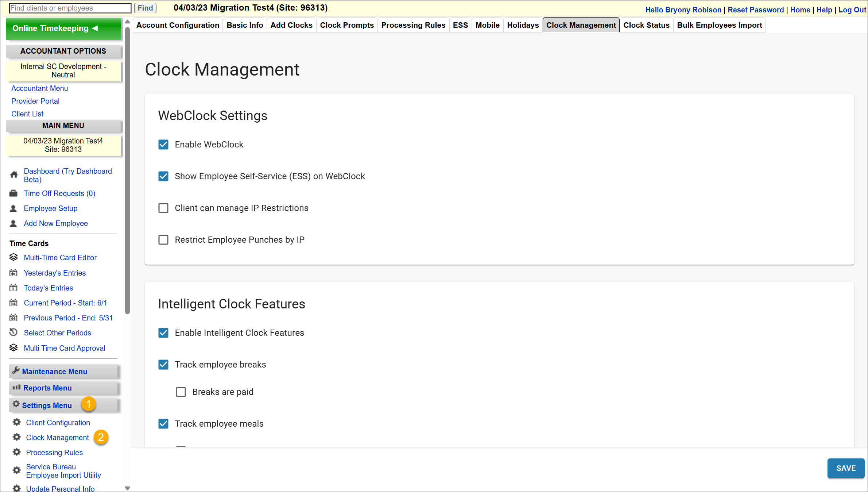Uncheck the Enable WebClock checkbox
868x492 pixels.
[x=163, y=145]
